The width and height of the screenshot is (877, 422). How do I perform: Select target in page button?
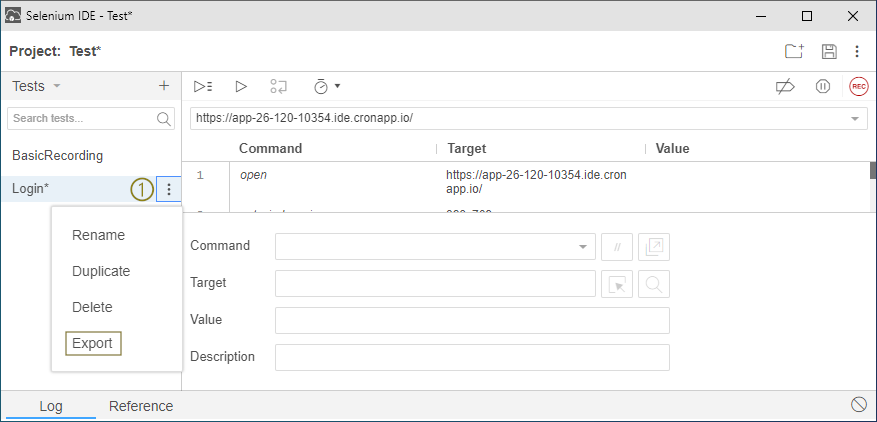tap(617, 284)
